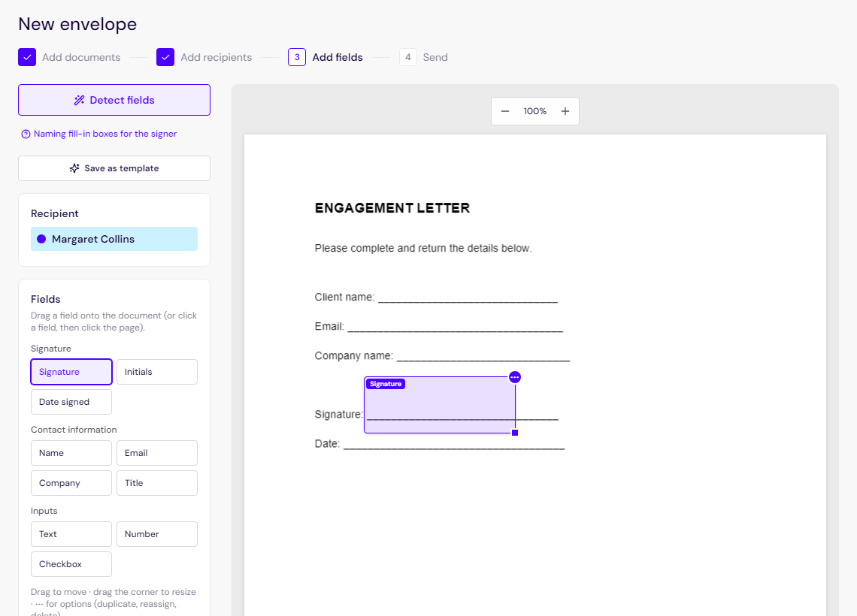Click the Contact information section label

coord(74,430)
